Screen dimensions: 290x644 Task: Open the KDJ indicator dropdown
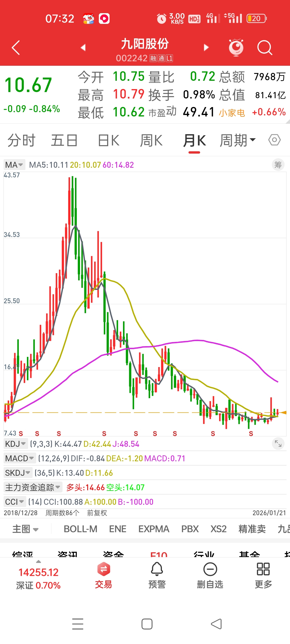click(16, 444)
